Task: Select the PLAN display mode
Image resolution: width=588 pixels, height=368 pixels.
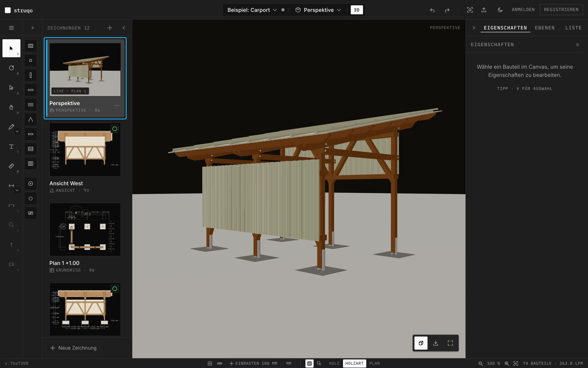Action: pos(374,363)
